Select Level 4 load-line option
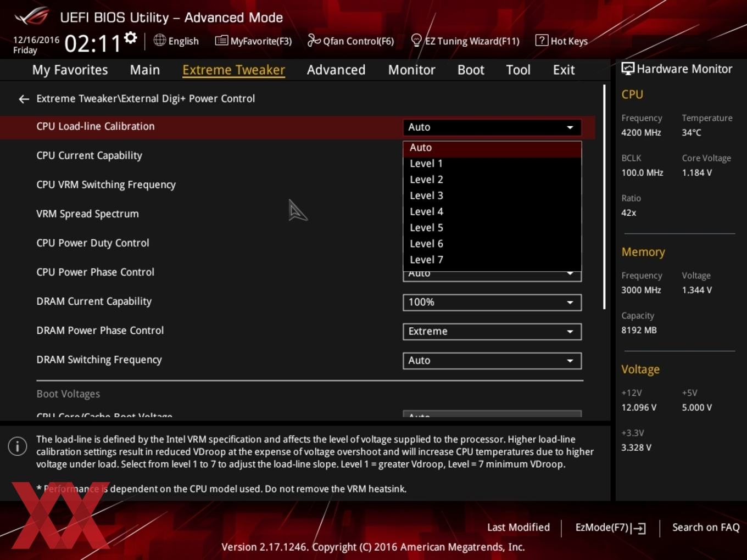This screenshot has width=747, height=560. (492, 211)
